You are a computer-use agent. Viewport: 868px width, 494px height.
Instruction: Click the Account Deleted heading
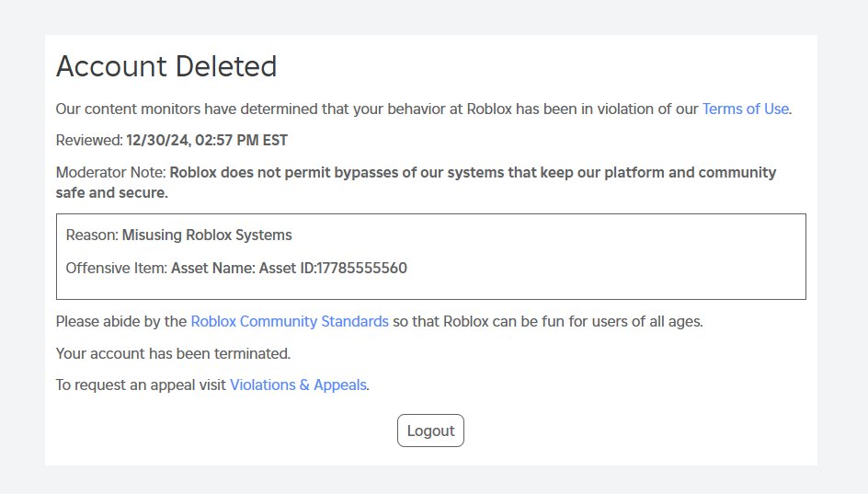coord(166,66)
